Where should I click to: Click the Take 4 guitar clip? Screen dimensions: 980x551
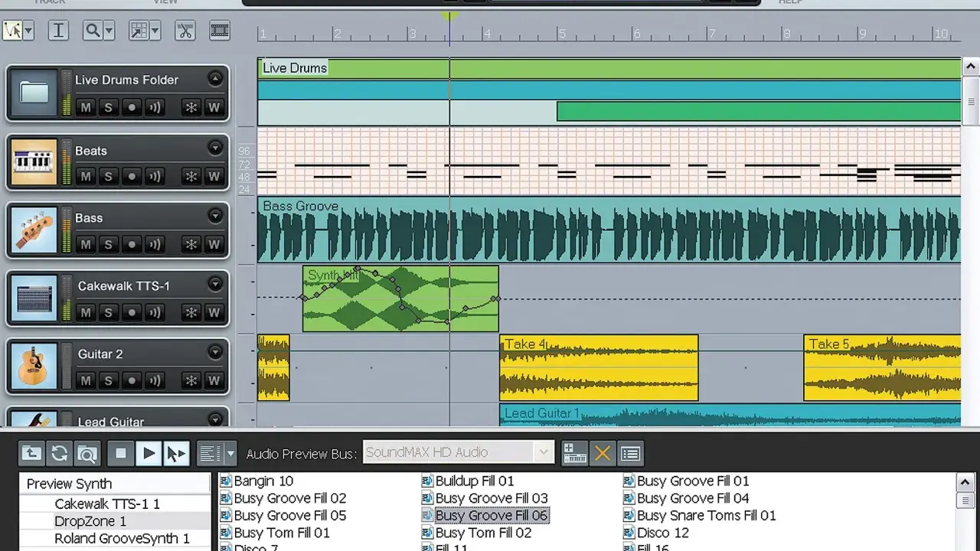tap(599, 367)
